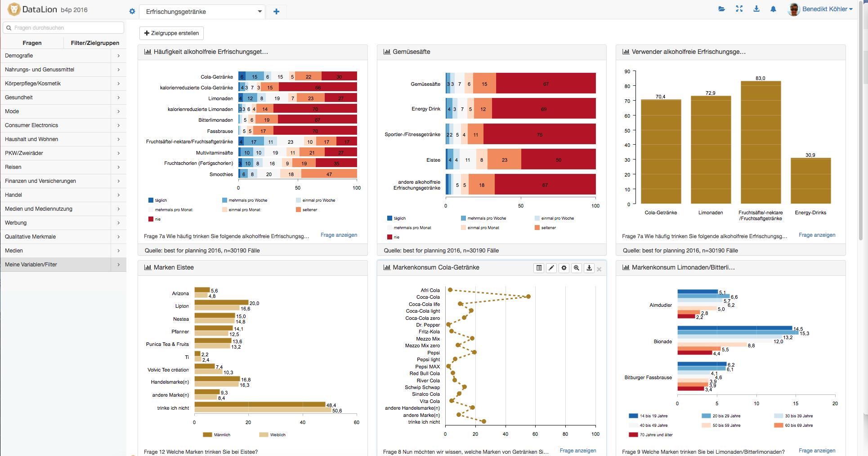
Task: Click chart icon beside Verwender alkoholfreie Erfrischungsge… title
Action: click(626, 52)
